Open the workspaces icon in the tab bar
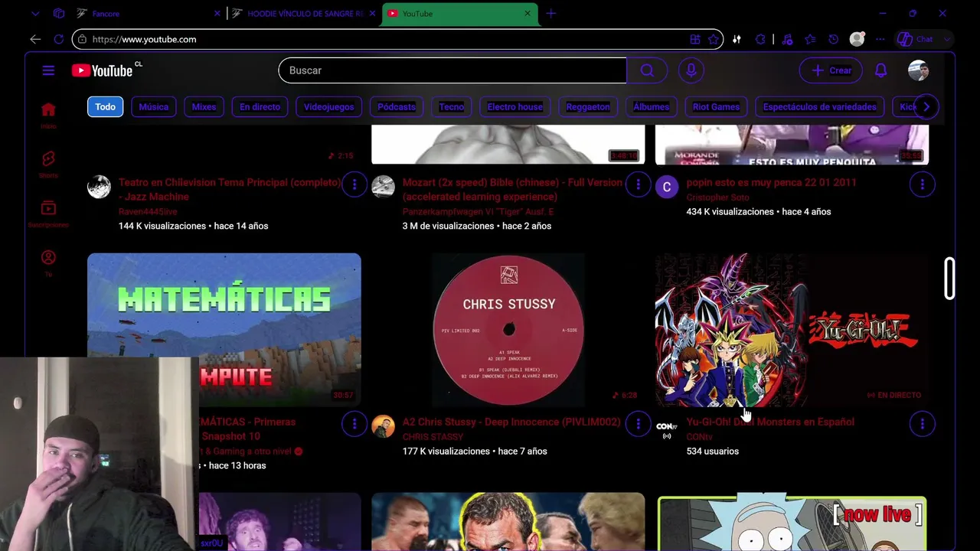 coord(59,14)
